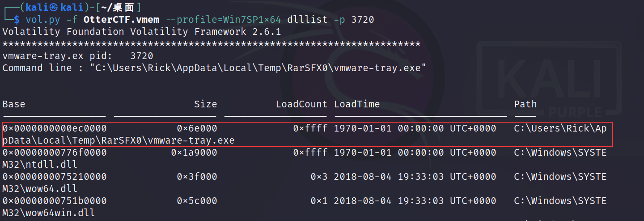
Task: Select the OtterCTF.vmem filename argument
Action: click(x=121, y=19)
